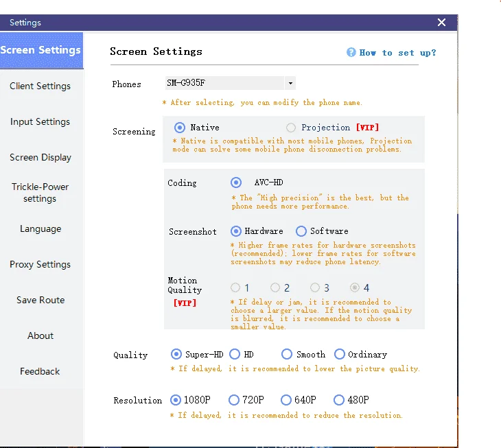Open the Feedback section
The image size is (501, 448).
[40, 371]
